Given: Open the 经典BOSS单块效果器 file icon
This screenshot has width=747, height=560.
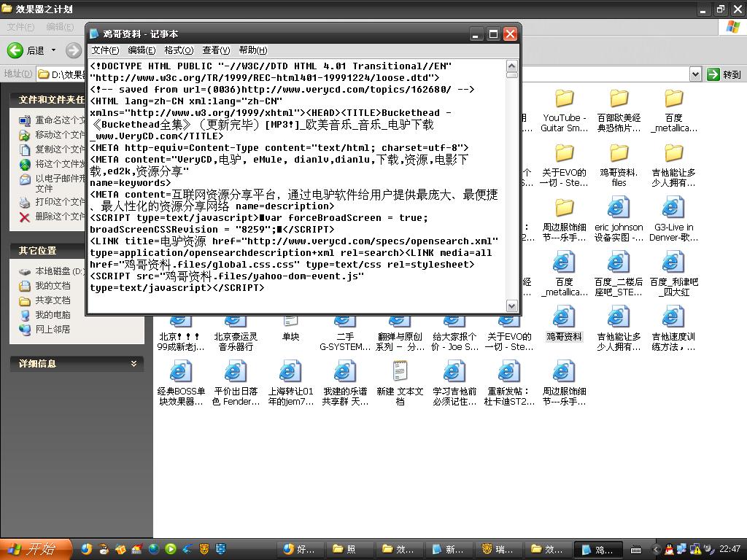Looking at the screenshot, I should pos(181,373).
